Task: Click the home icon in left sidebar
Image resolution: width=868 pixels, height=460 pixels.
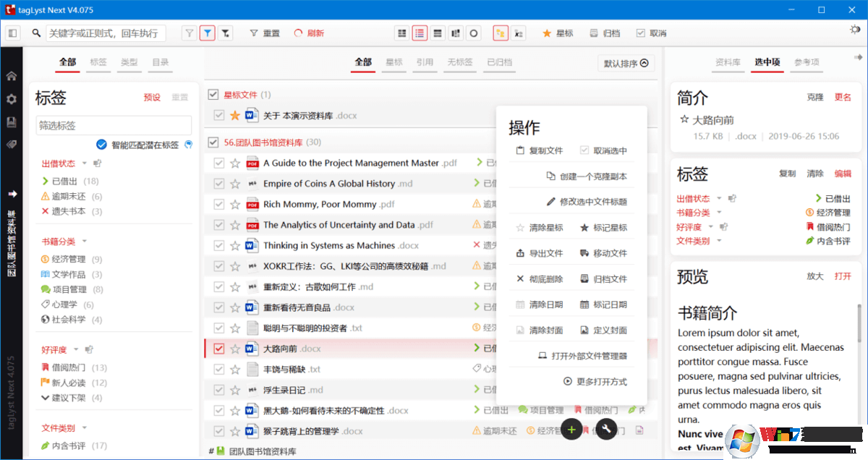Action: [12, 76]
